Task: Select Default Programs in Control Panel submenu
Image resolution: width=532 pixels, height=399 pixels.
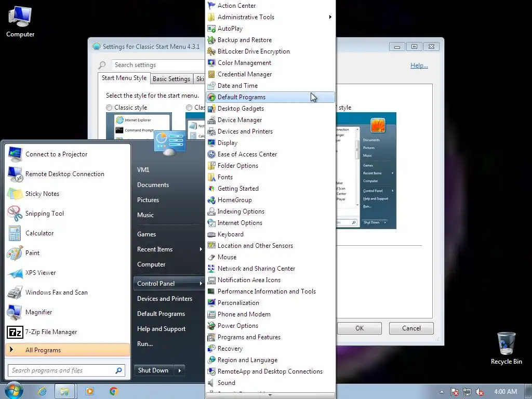Action: (270, 97)
